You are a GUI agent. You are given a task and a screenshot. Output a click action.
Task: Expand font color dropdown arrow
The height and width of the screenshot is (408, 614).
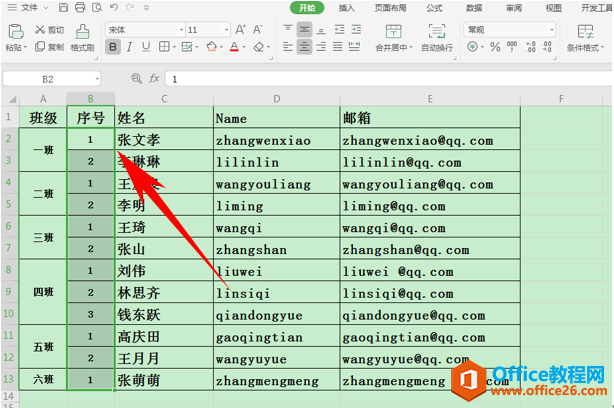(244, 47)
